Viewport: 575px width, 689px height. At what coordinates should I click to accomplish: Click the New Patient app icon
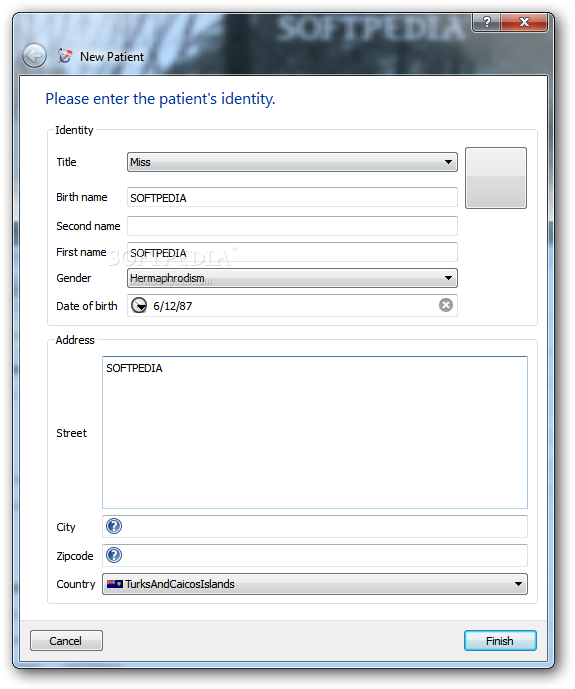coord(65,56)
